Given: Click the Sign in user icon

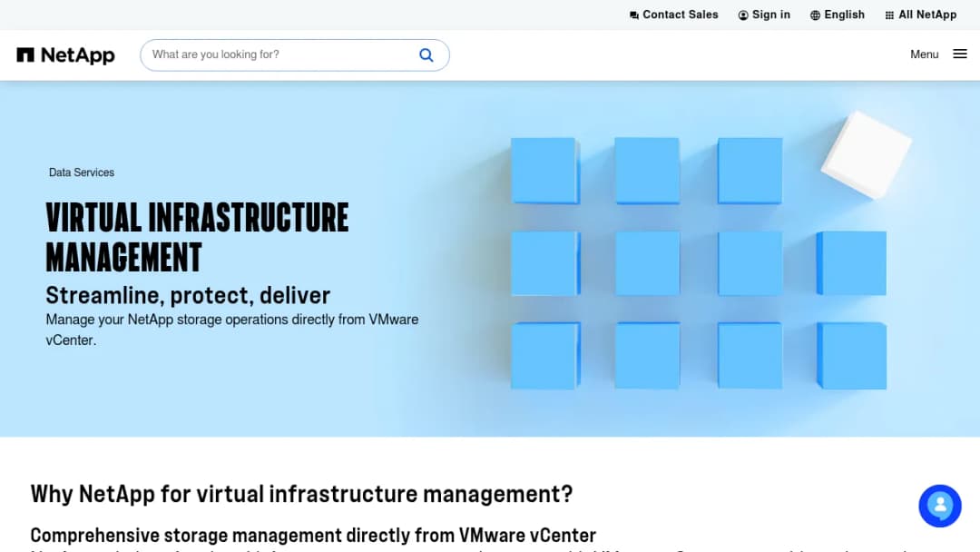Looking at the screenshot, I should point(743,15).
